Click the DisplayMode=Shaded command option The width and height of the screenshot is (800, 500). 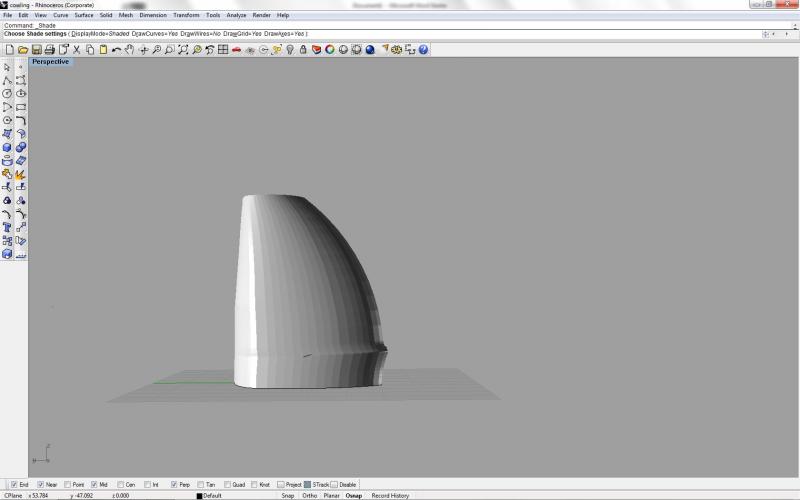[100, 34]
